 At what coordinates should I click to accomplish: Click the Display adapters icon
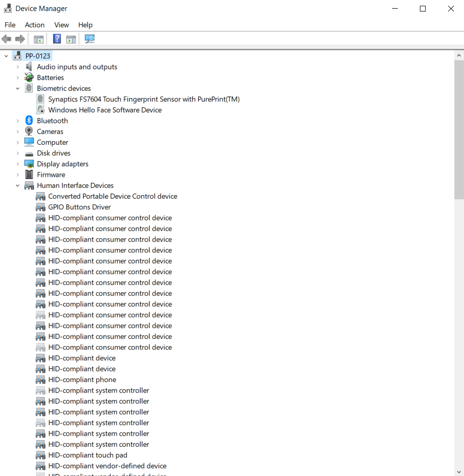click(x=28, y=163)
